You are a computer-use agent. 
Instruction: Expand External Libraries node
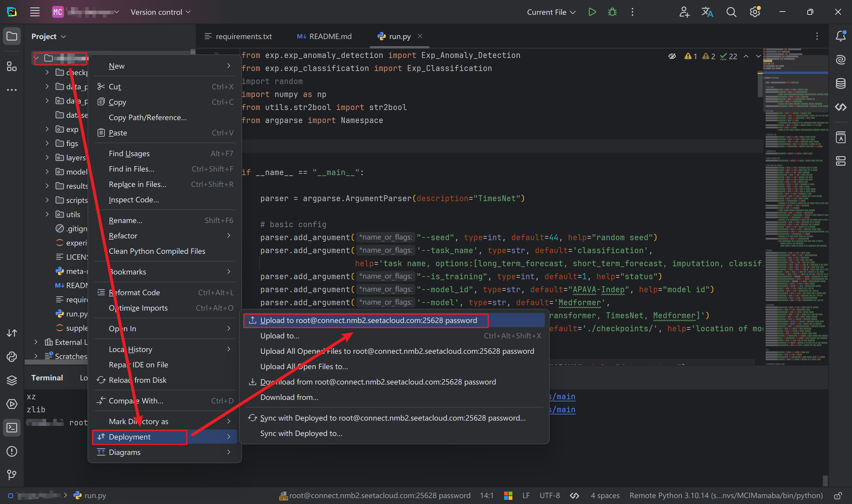36,342
